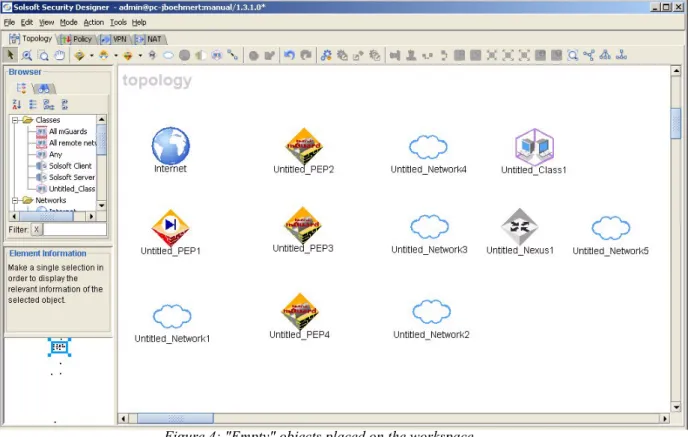Select the first PEP device tool
Viewport: 688px width, 437px height.
79,55
